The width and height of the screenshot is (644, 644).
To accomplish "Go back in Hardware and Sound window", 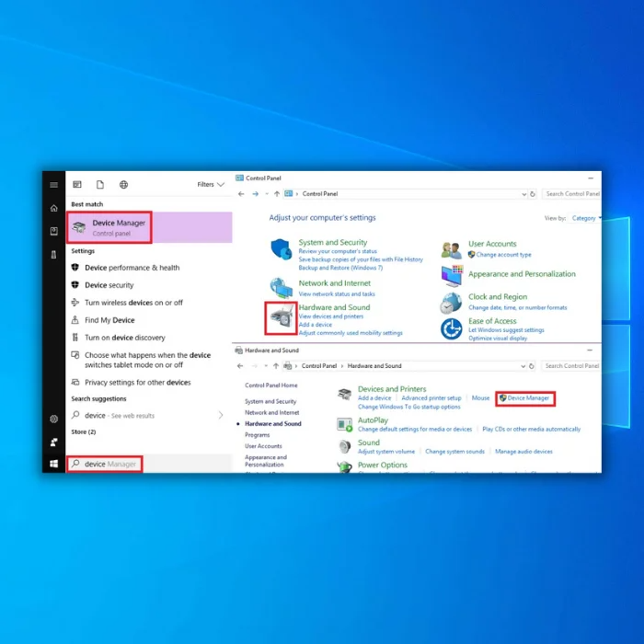I will coord(240,366).
